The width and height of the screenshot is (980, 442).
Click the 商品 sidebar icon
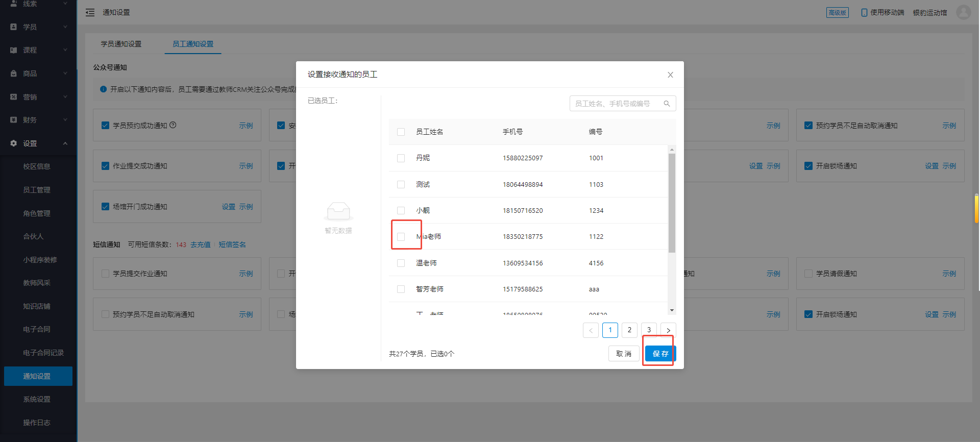(14, 73)
